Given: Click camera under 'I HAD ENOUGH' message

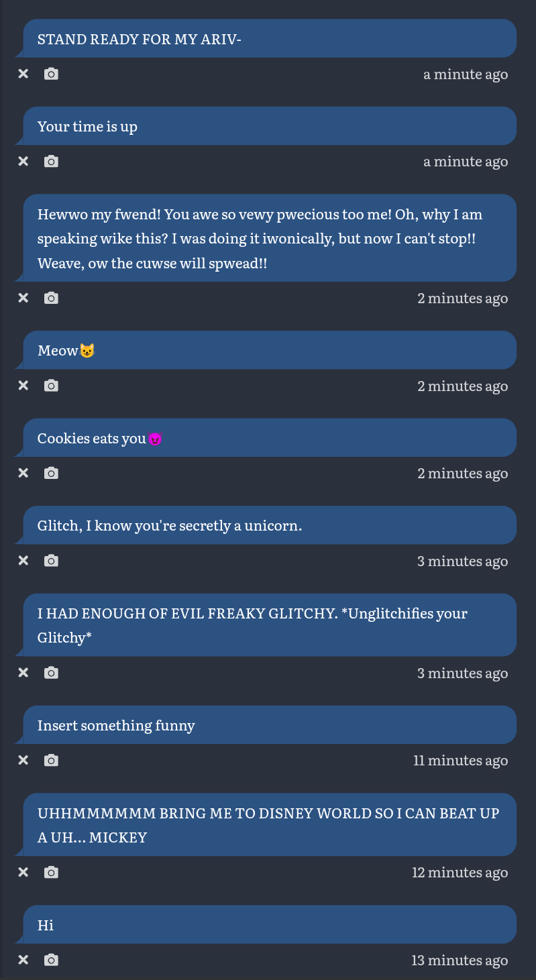Looking at the screenshot, I should pyautogui.click(x=51, y=673).
